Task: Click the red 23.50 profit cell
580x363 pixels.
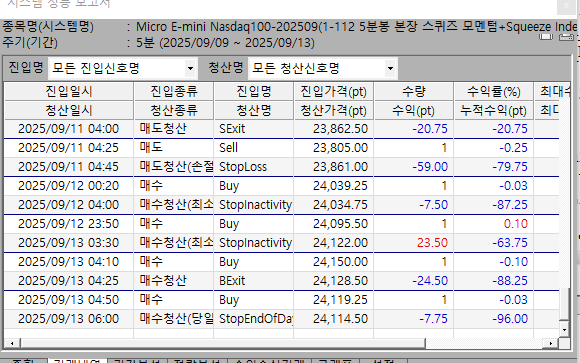Action: 432,243
